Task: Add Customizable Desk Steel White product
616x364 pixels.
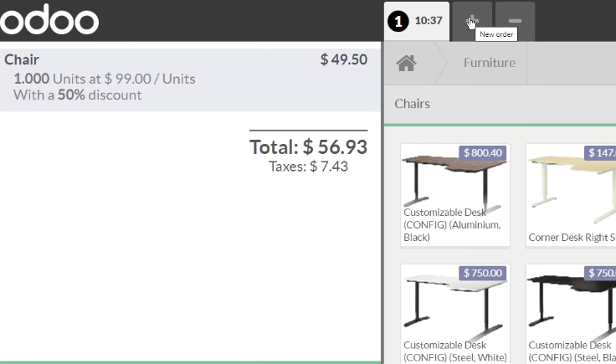Action: [x=455, y=314]
